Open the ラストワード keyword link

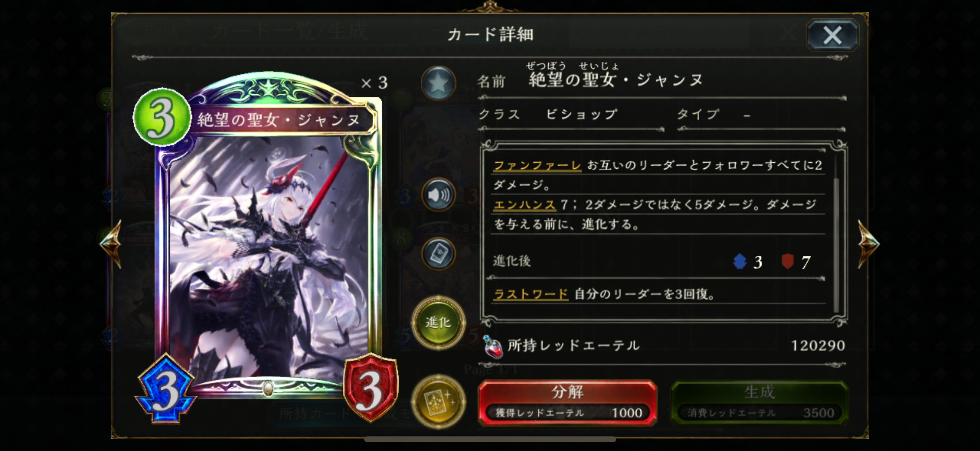tap(531, 294)
